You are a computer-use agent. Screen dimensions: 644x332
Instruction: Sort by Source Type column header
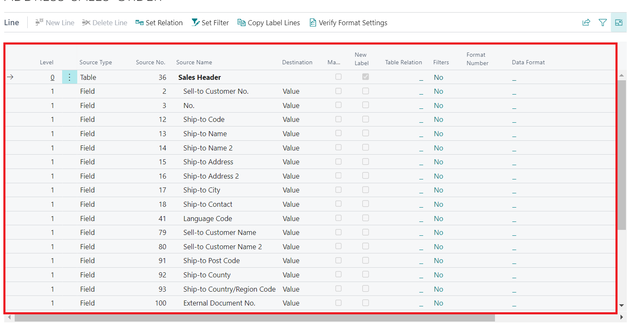pos(96,62)
